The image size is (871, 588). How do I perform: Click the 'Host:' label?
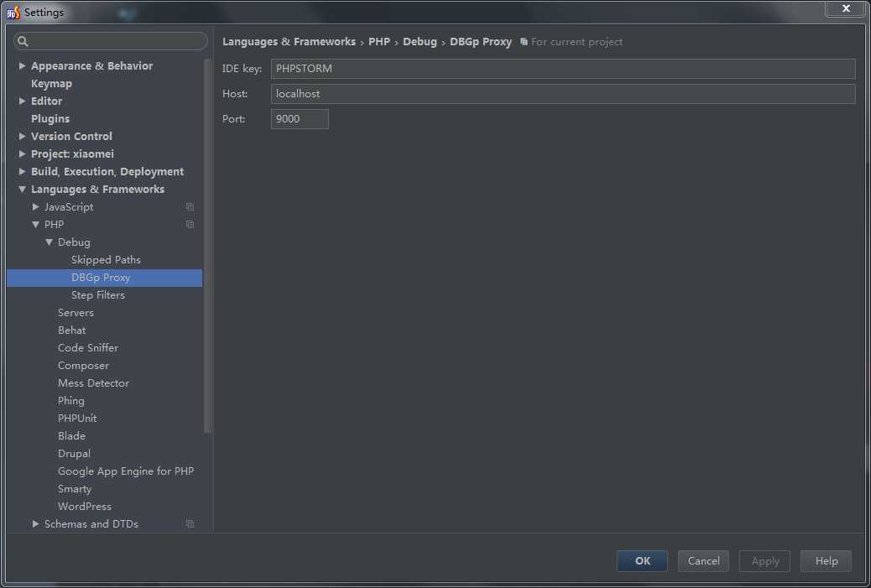pos(235,94)
